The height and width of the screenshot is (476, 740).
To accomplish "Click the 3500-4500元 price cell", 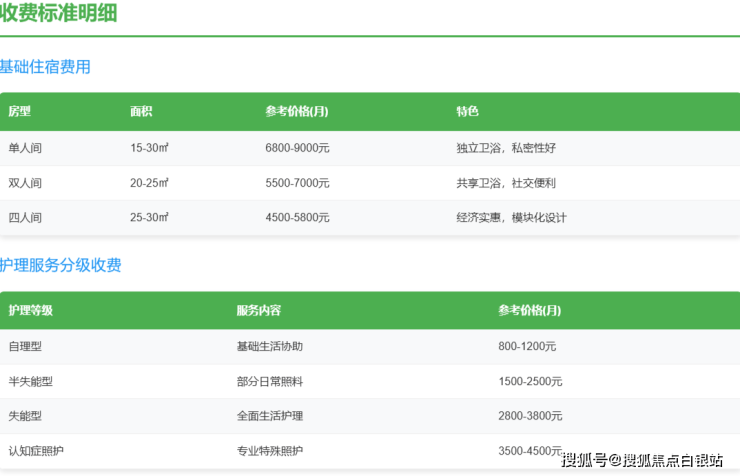I will point(530,451).
